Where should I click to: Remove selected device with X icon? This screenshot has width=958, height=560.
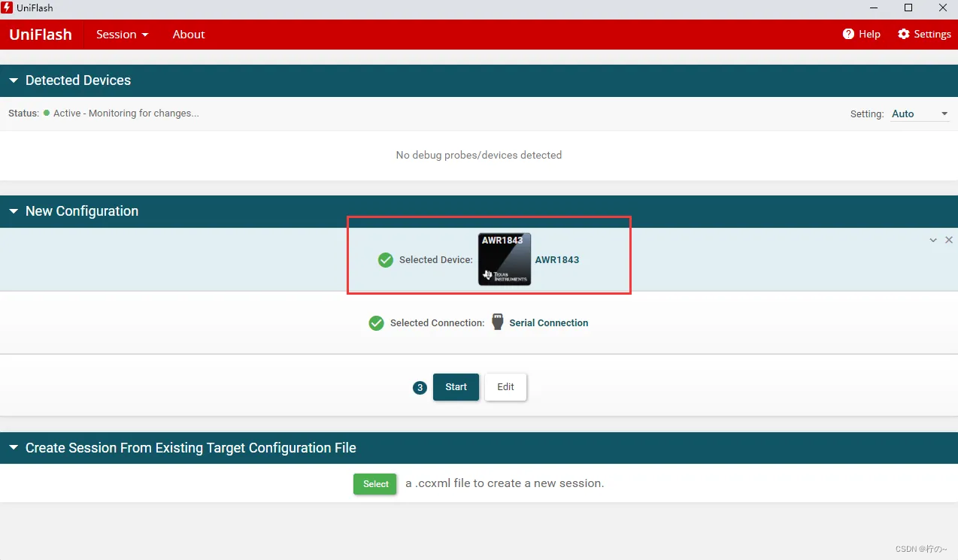[949, 240]
